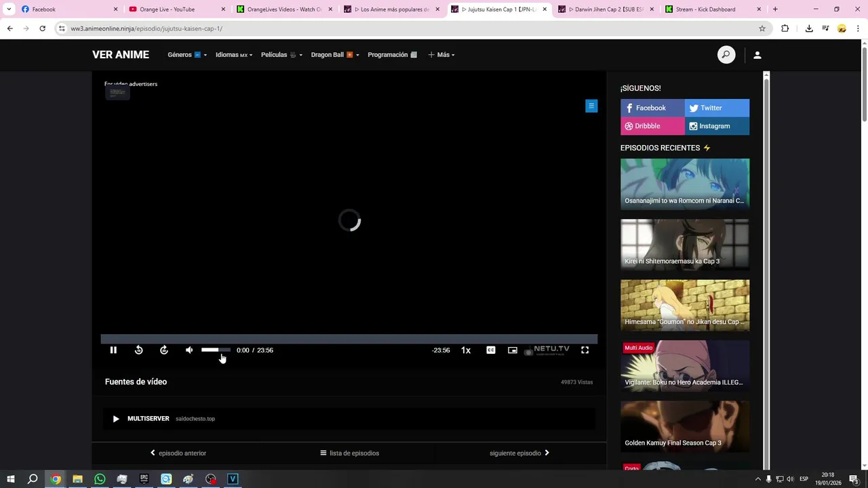Expand the Más dropdown menu

(441, 55)
